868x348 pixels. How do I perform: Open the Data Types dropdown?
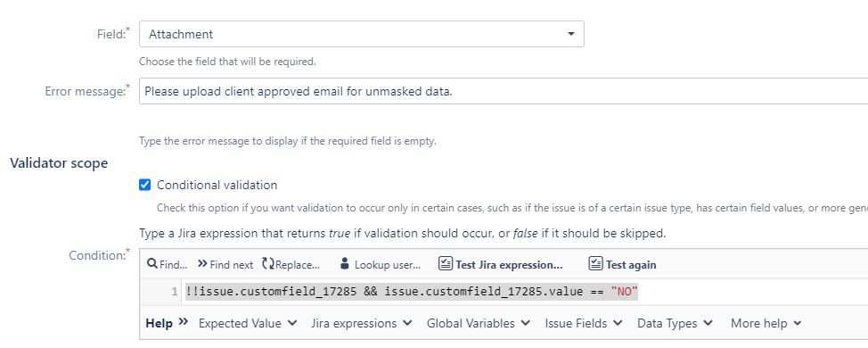(675, 323)
